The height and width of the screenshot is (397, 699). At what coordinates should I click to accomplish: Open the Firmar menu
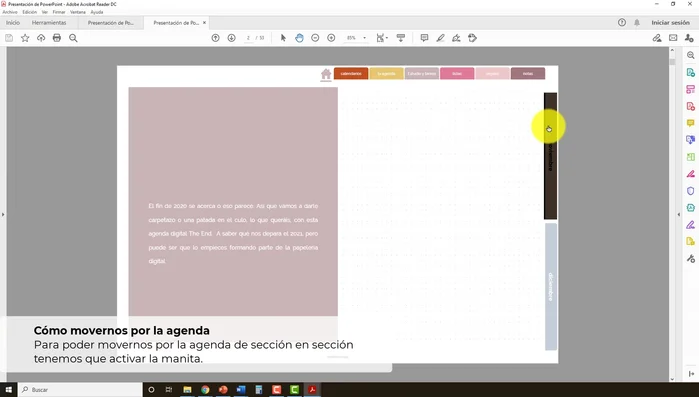[x=59, y=12]
